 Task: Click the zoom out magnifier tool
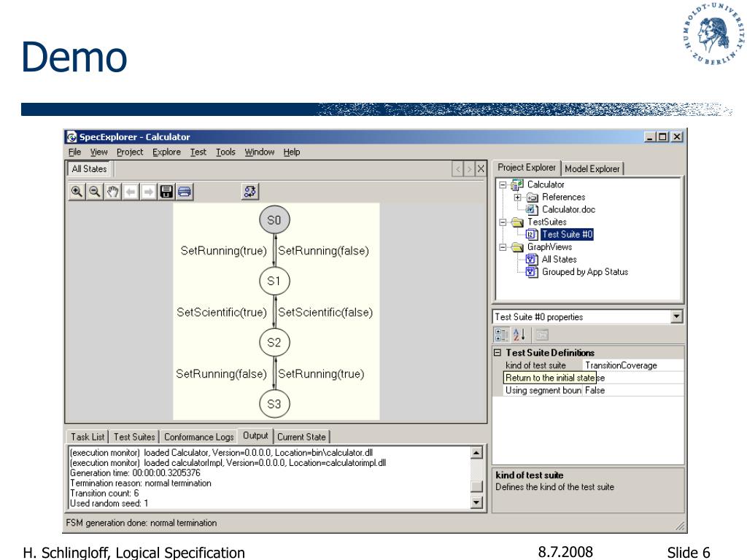pyautogui.click(x=94, y=192)
